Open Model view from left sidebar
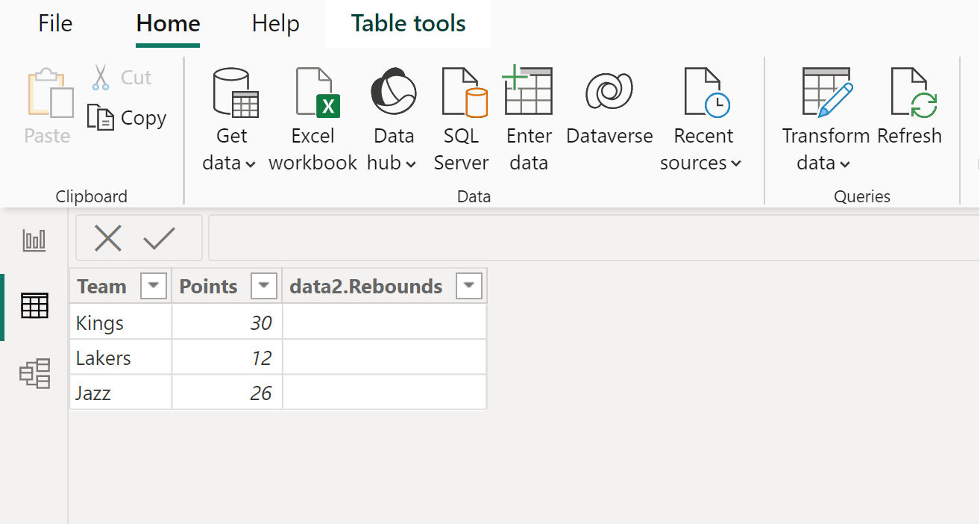 34,373
